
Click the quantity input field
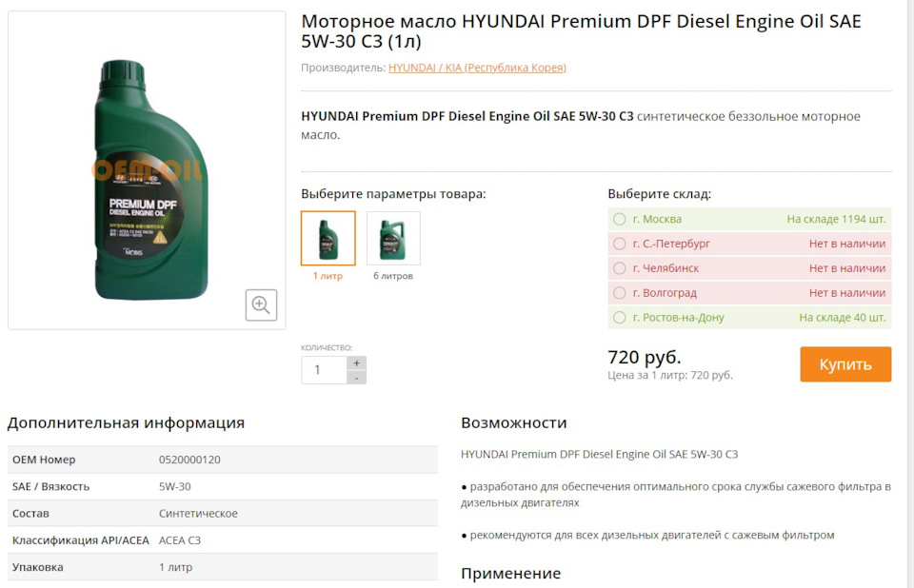pyautogui.click(x=323, y=370)
